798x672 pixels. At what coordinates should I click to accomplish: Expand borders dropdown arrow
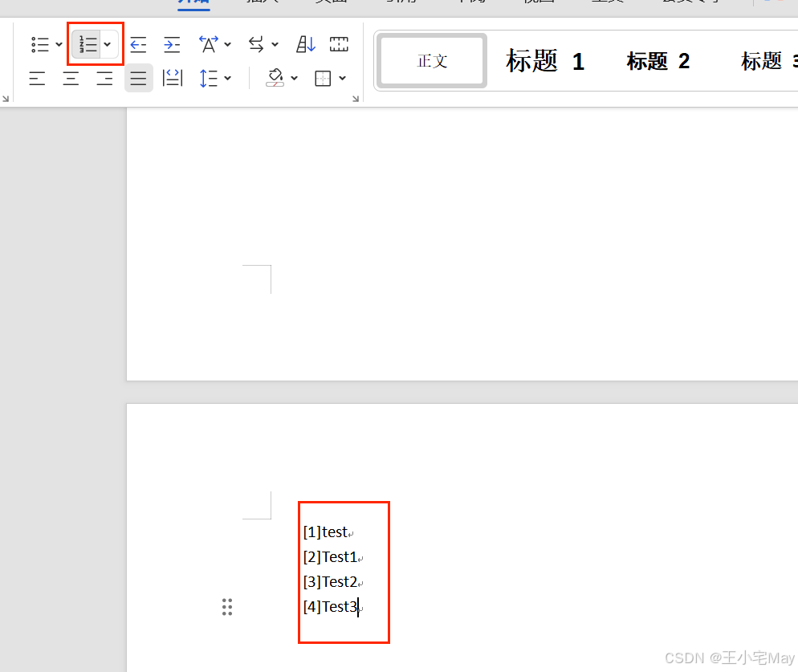(x=343, y=79)
